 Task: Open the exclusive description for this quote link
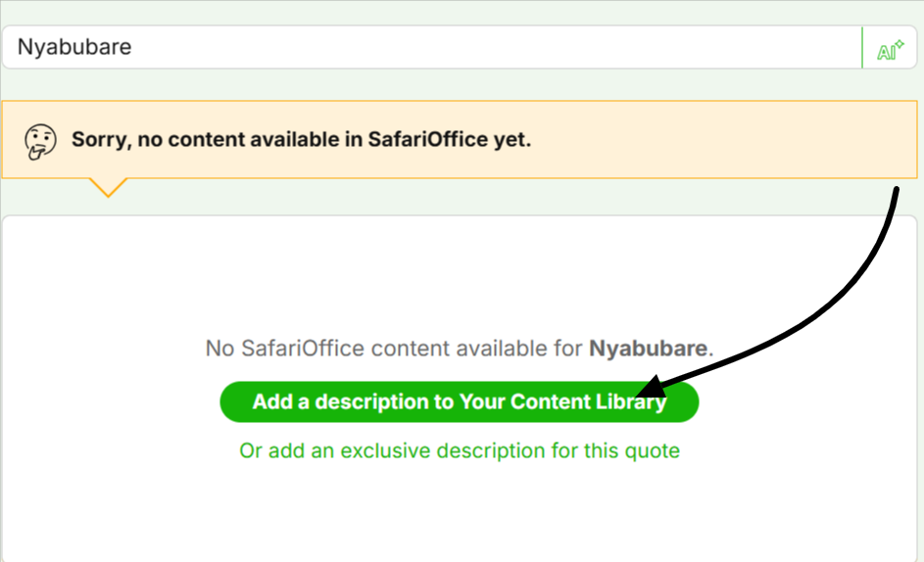click(x=459, y=450)
